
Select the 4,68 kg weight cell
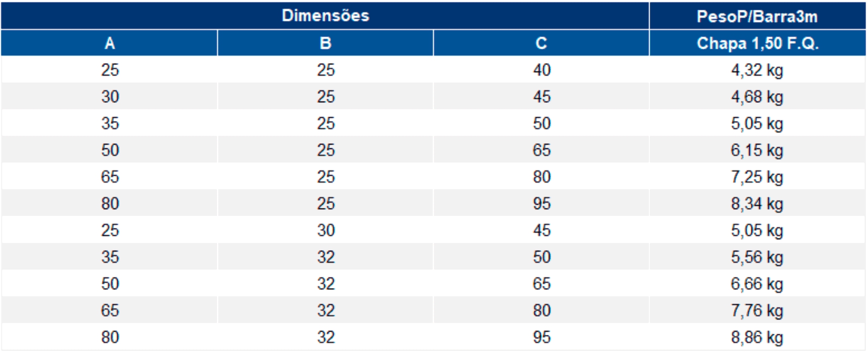[758, 97]
